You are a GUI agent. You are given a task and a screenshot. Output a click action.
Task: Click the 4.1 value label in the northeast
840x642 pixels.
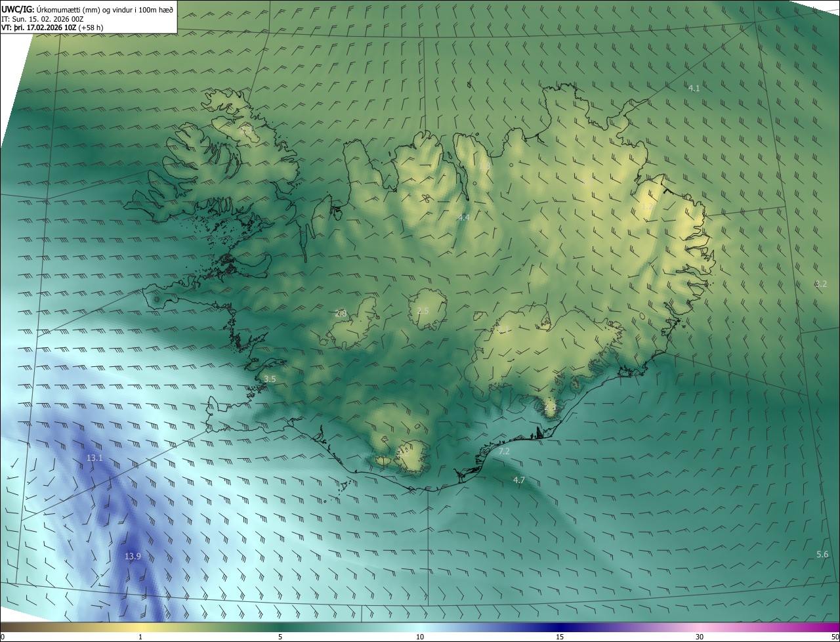694,88
